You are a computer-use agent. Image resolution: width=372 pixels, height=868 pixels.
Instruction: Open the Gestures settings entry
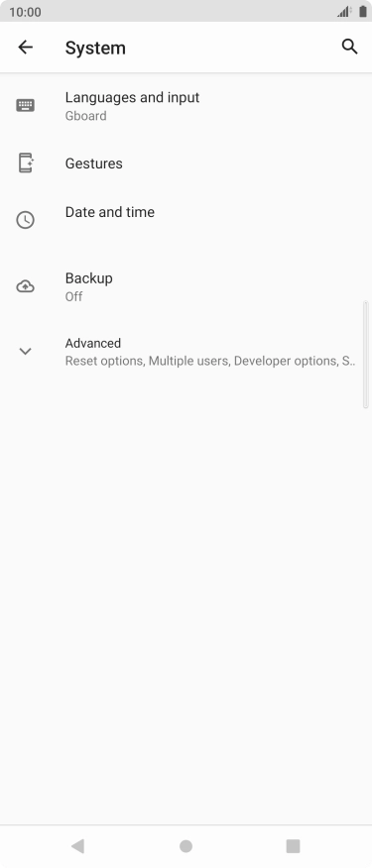186,163
